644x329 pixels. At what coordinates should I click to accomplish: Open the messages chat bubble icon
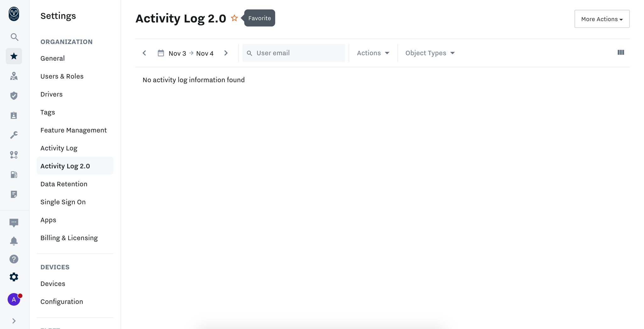click(14, 223)
